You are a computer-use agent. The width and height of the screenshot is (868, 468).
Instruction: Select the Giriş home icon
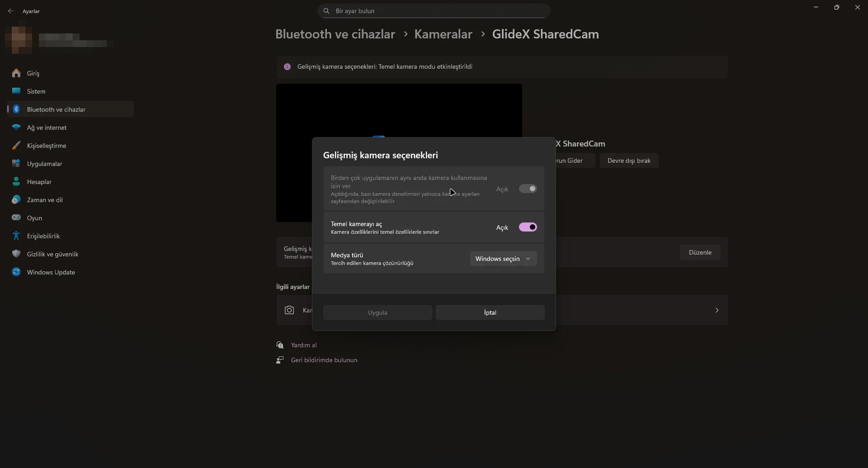16,73
